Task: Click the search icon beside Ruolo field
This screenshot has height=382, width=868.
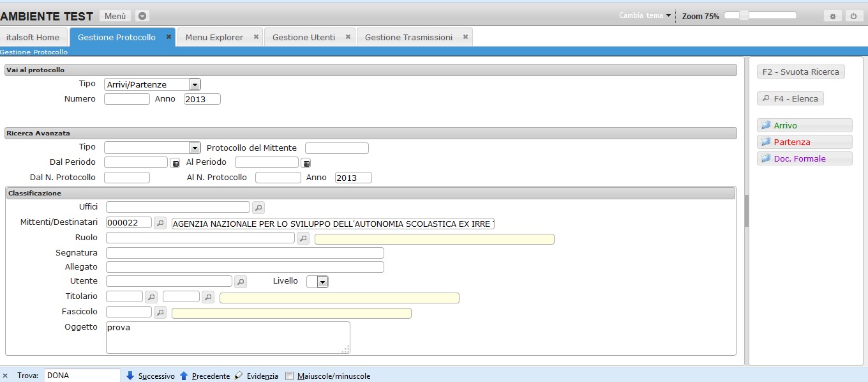Action: [x=303, y=238]
